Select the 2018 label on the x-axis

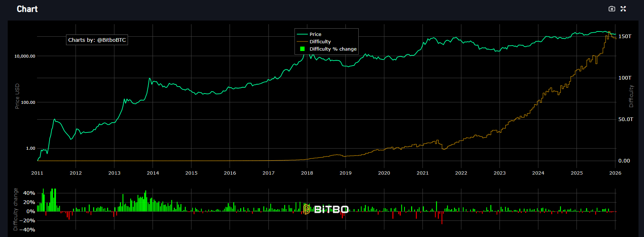point(307,173)
